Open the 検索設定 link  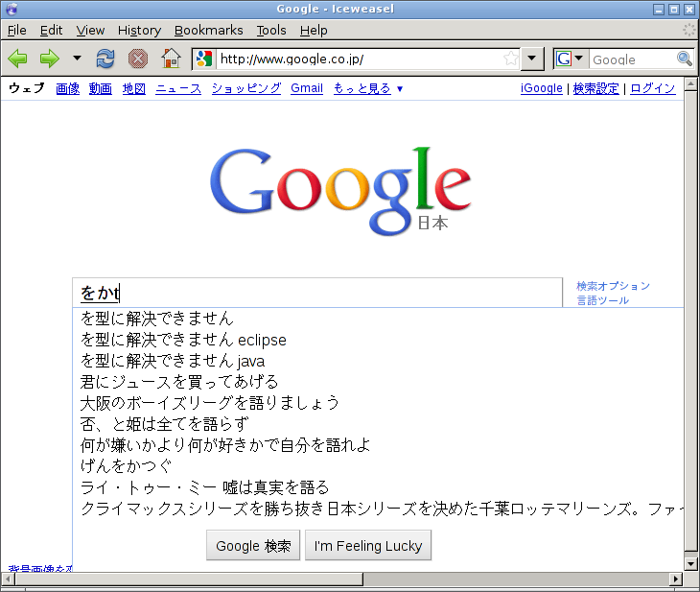pyautogui.click(x=596, y=88)
